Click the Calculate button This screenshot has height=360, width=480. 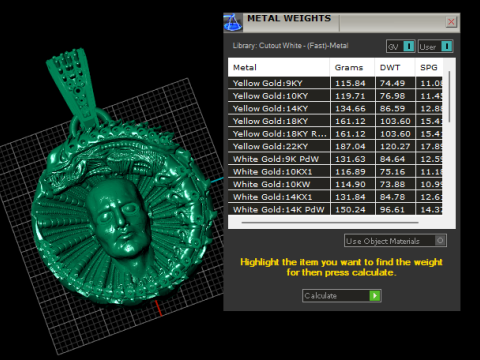(342, 296)
